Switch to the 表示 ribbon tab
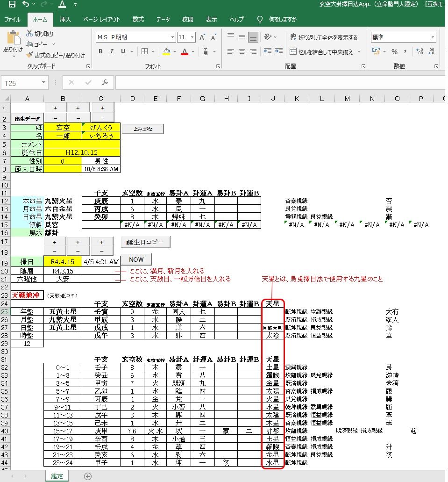 [212, 19]
